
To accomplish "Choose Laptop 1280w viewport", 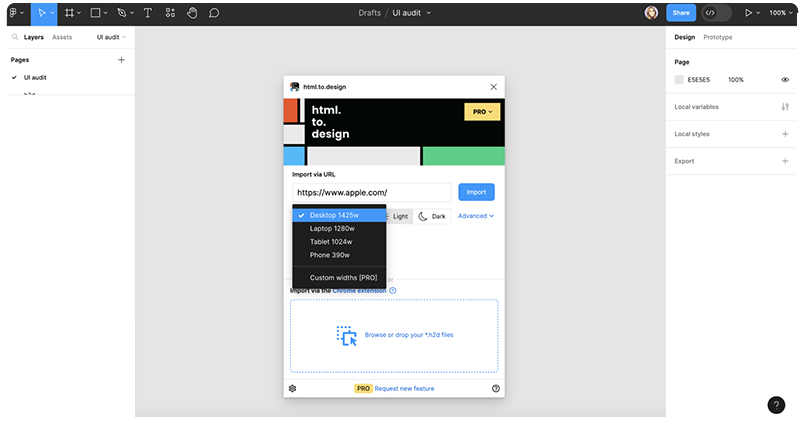I will [339, 229].
